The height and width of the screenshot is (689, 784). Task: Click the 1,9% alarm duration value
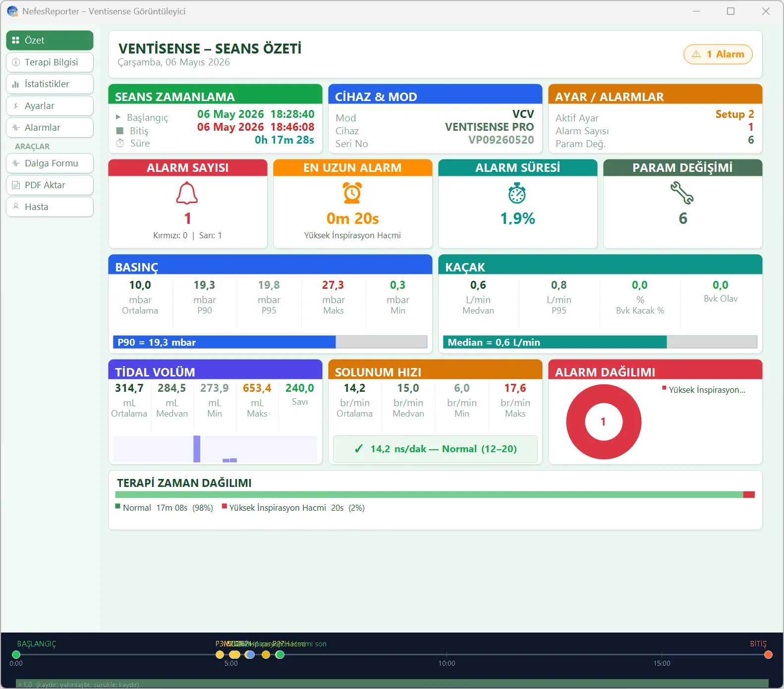[x=517, y=218]
